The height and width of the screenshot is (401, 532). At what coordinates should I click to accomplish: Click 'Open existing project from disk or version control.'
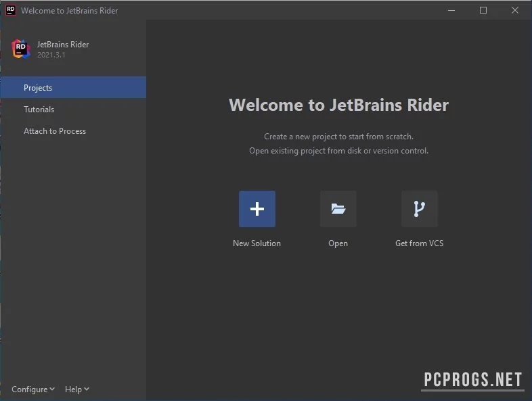click(338, 151)
